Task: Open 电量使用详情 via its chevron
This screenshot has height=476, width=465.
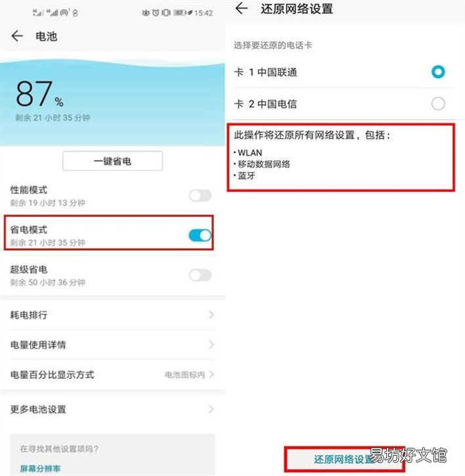Action: 211,345
